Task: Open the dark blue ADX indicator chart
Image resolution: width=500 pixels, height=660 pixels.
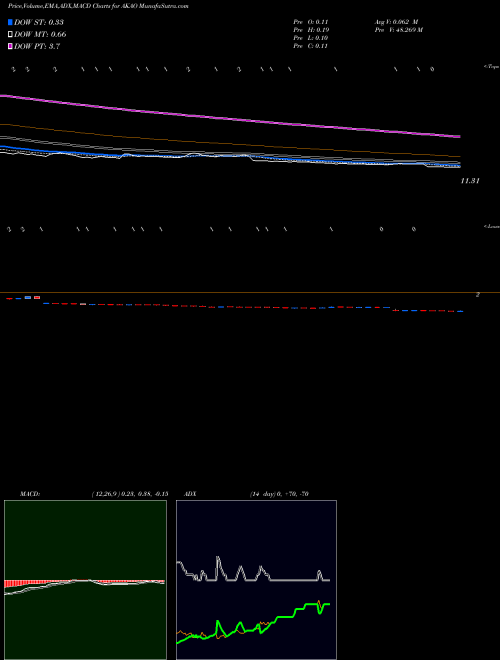Action: (x=256, y=580)
